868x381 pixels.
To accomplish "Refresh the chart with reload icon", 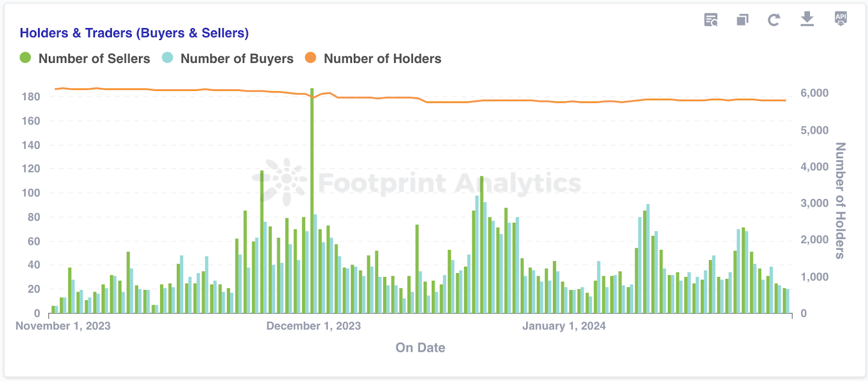I will pyautogui.click(x=774, y=20).
